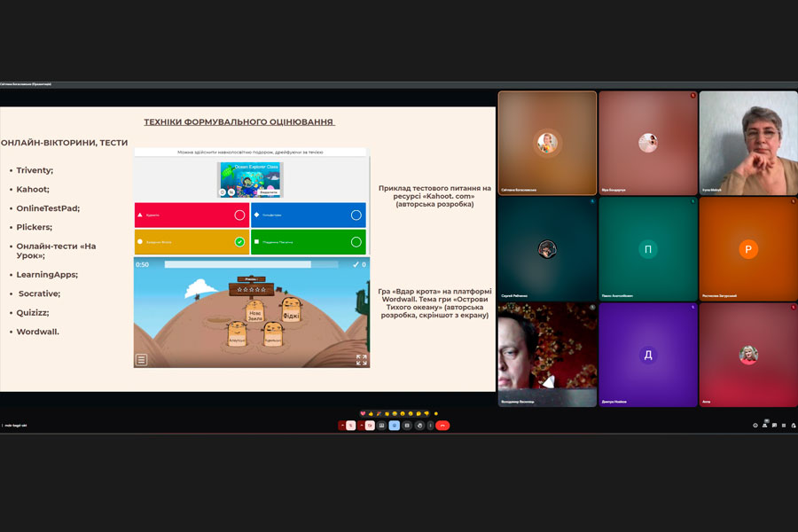Show the participants list icon
The height and width of the screenshot is (532, 798).
pyautogui.click(x=764, y=426)
